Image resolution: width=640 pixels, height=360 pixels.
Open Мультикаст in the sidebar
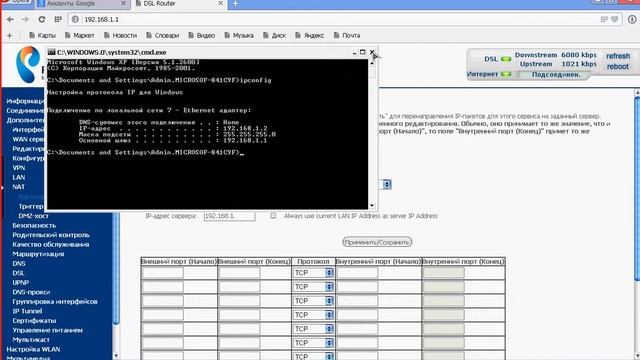click(x=31, y=340)
